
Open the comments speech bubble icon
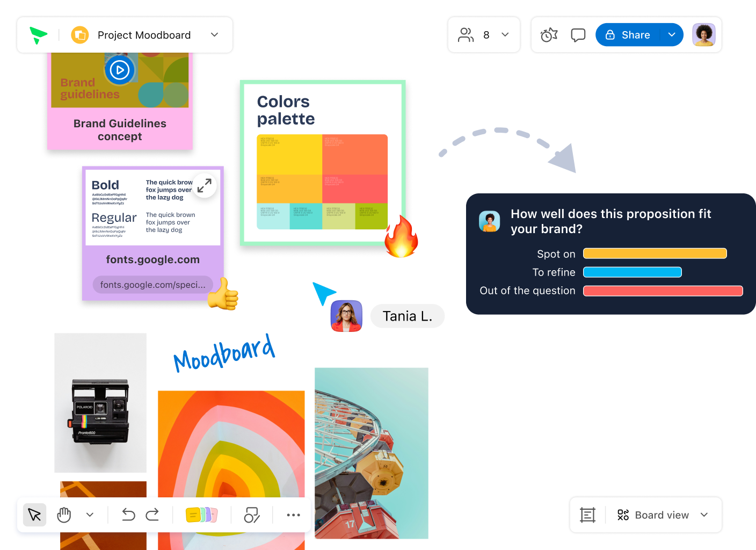pos(578,35)
